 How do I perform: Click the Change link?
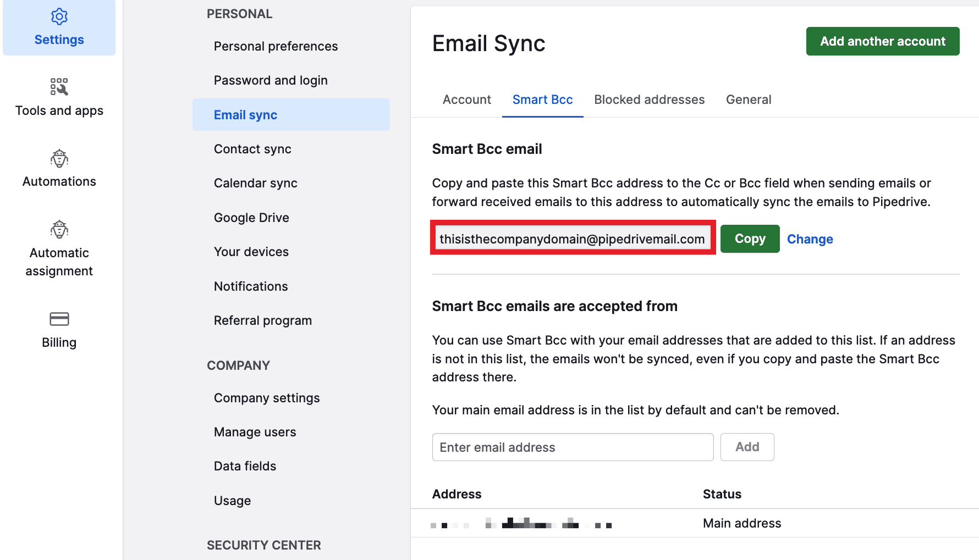[x=810, y=239]
